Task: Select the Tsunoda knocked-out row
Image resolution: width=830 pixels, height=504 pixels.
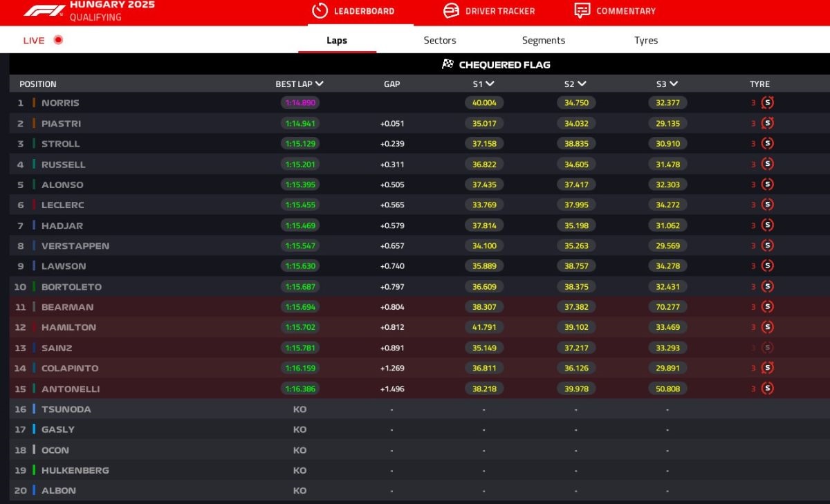Action: tap(66, 409)
